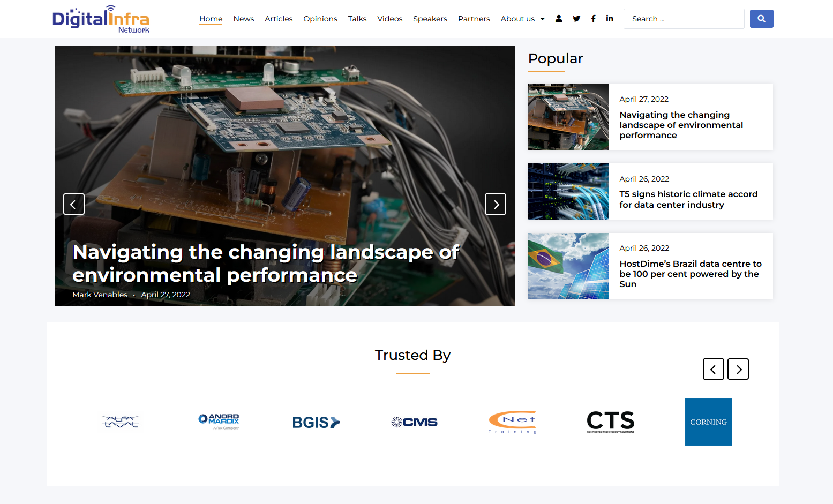Click the Digital Infra Network logo
The height and width of the screenshot is (504, 833).
click(101, 19)
